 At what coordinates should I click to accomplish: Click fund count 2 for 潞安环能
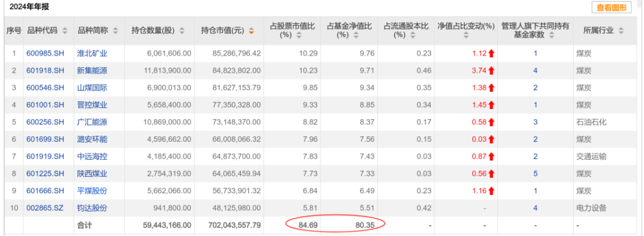click(535, 139)
